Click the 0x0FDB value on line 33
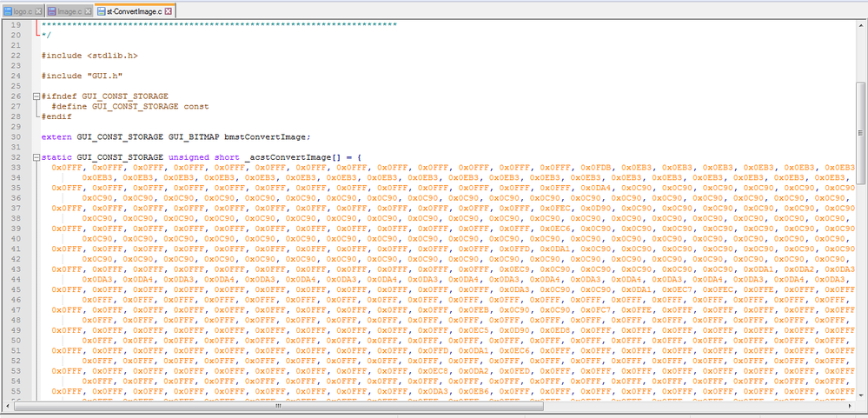Screen dimensions: 868x418 (595, 167)
